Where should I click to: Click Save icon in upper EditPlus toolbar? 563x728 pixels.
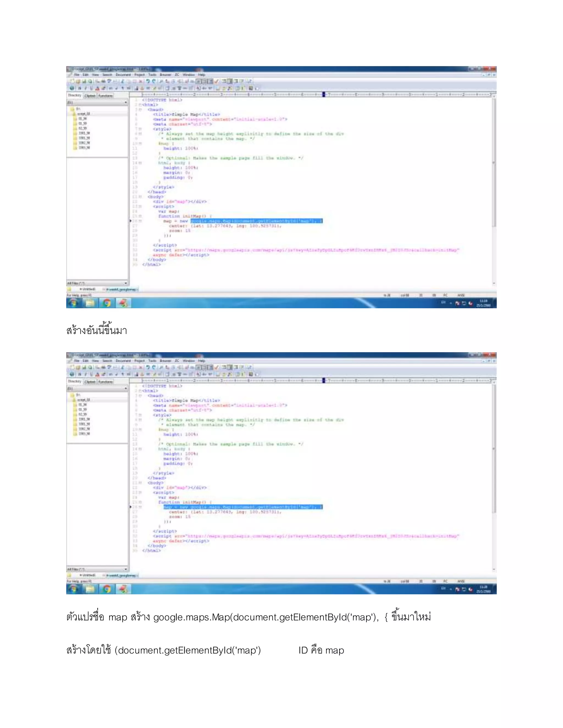pos(84,81)
